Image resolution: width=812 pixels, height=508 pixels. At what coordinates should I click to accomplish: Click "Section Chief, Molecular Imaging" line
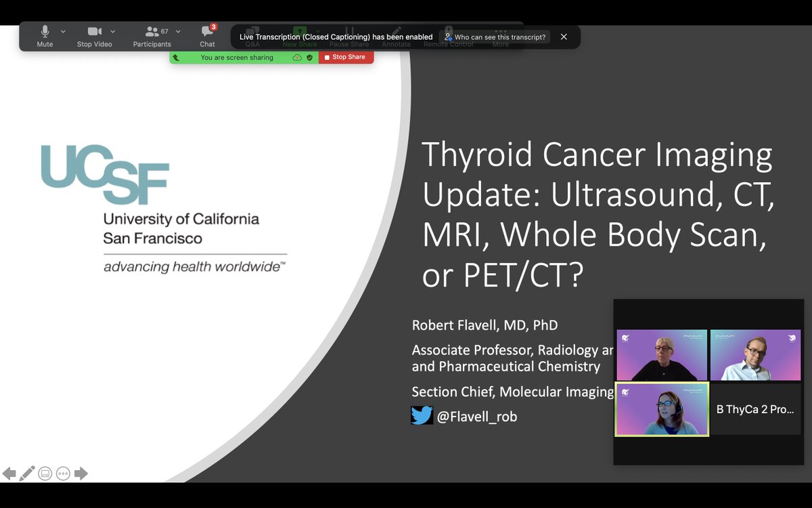click(x=512, y=392)
